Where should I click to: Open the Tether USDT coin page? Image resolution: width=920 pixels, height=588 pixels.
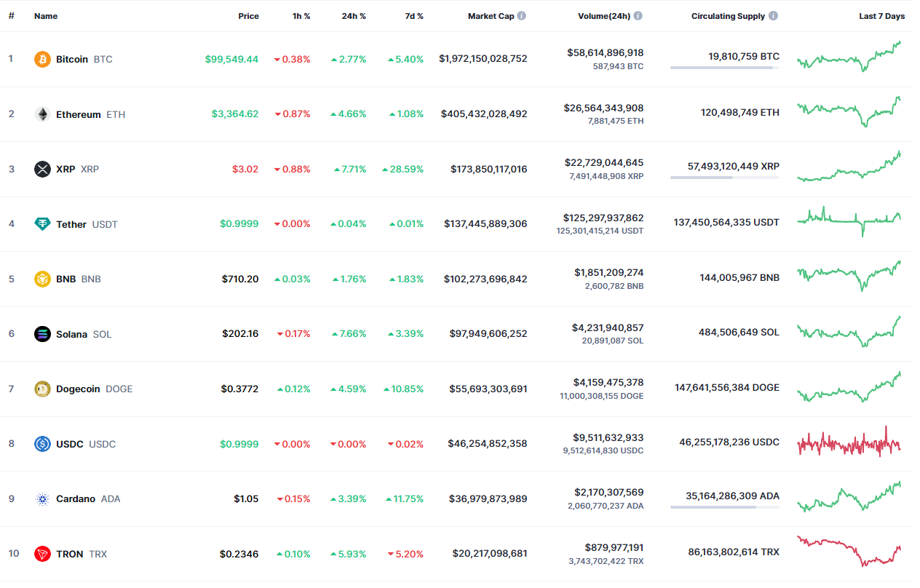(x=76, y=224)
